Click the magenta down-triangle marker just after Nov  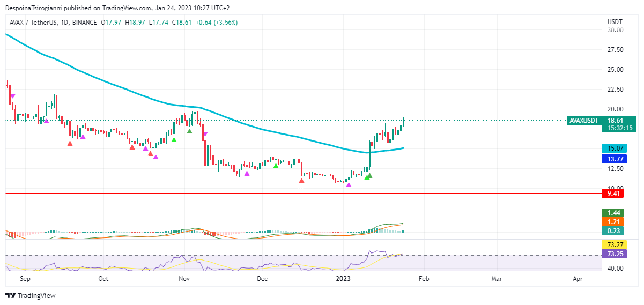coord(205,134)
